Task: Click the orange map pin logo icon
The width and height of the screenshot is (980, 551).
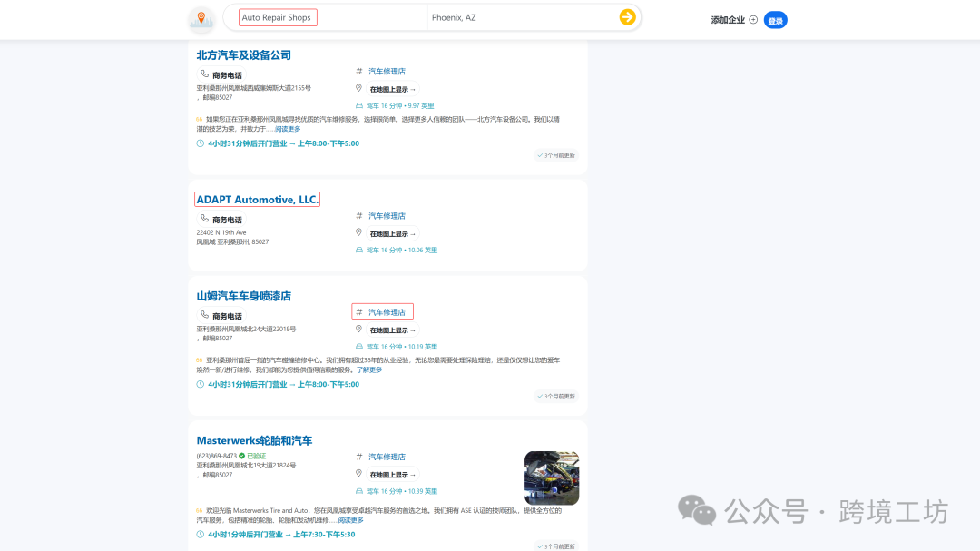Action: tap(201, 17)
